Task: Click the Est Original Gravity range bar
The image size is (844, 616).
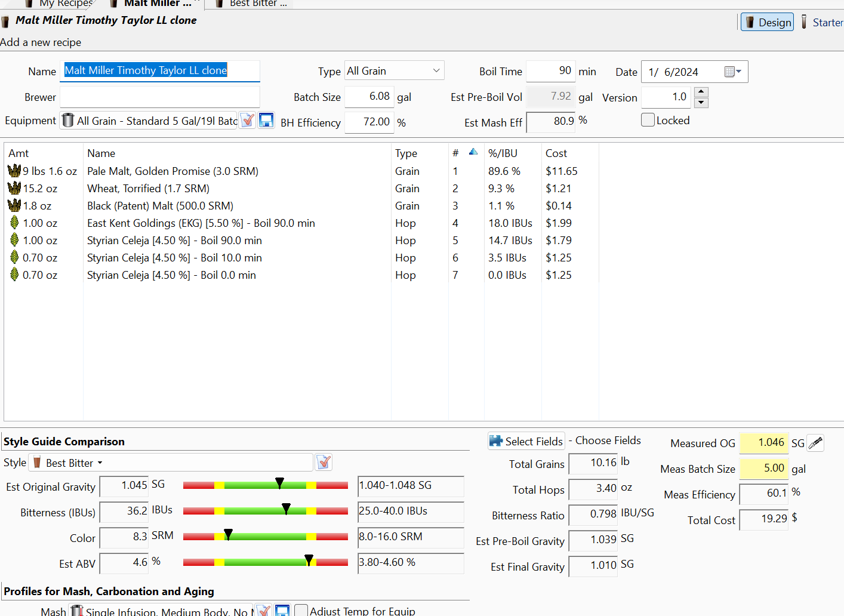Action: pos(266,485)
